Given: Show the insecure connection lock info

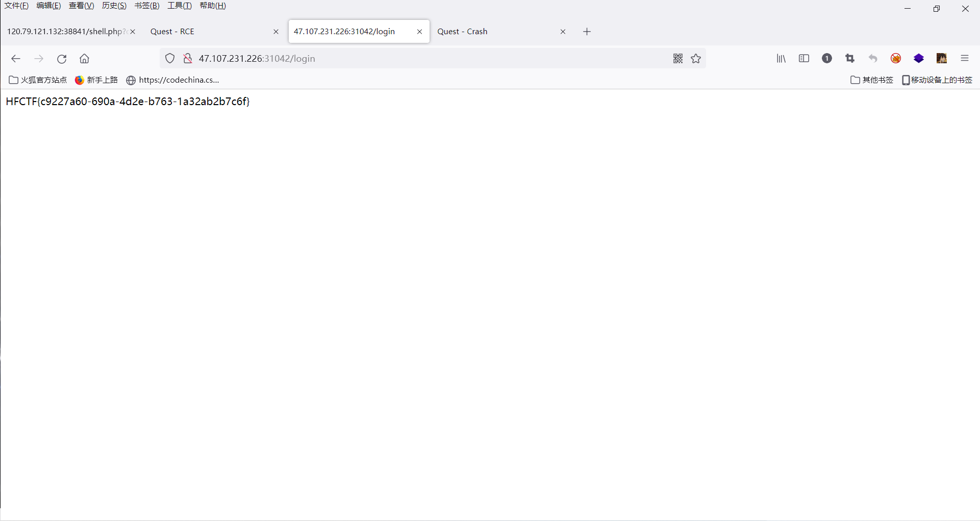Looking at the screenshot, I should (x=188, y=59).
